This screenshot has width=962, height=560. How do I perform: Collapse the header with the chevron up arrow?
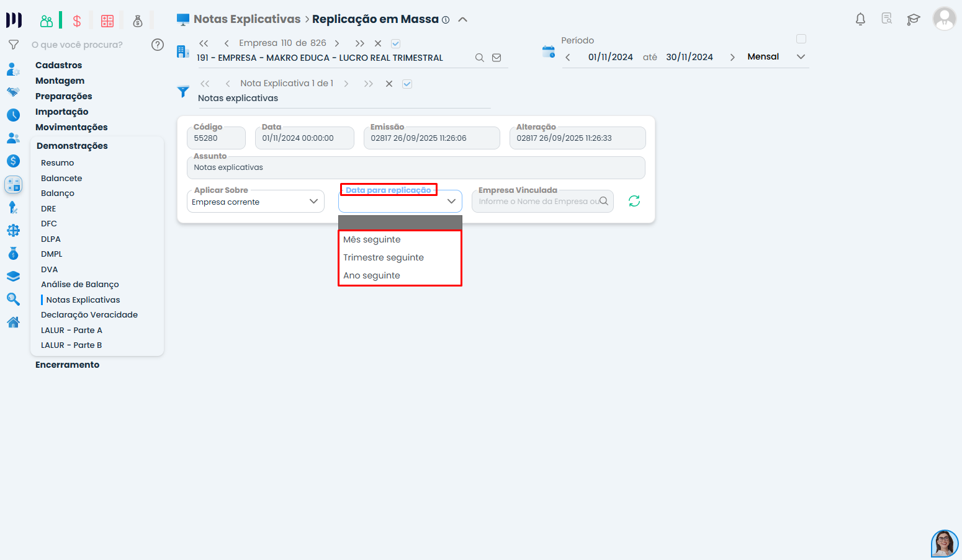(462, 19)
